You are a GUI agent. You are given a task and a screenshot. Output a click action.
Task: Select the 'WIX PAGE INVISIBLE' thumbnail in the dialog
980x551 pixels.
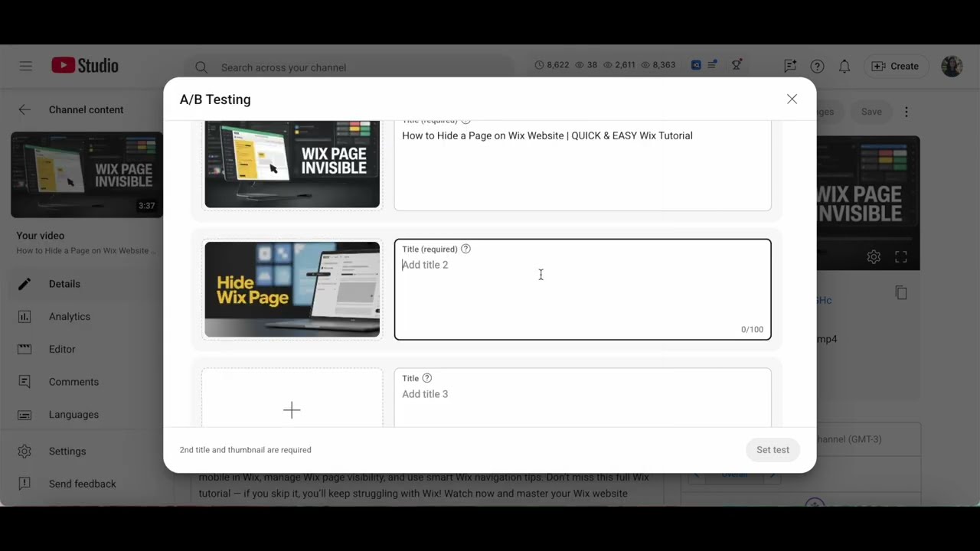click(x=292, y=164)
